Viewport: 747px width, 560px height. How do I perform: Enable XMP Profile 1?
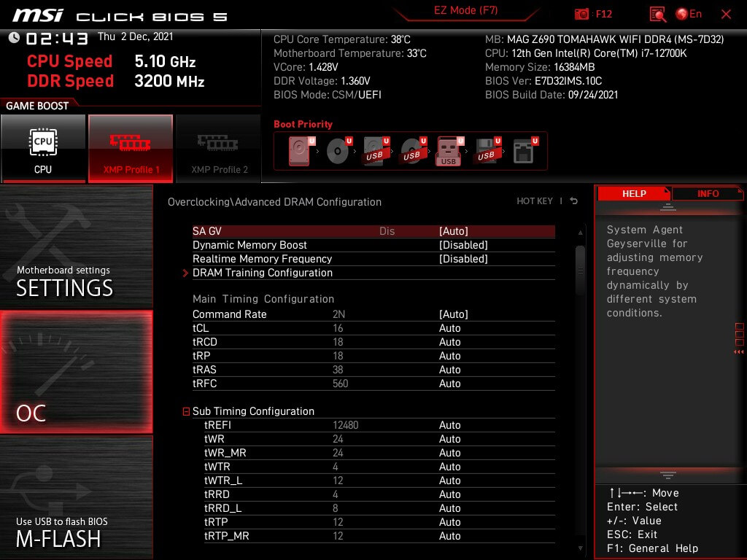click(131, 148)
